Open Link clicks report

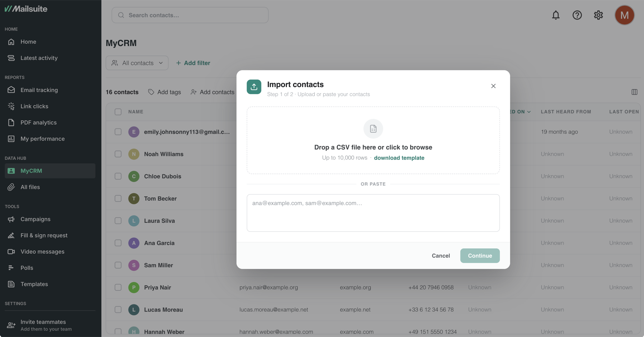50,106
